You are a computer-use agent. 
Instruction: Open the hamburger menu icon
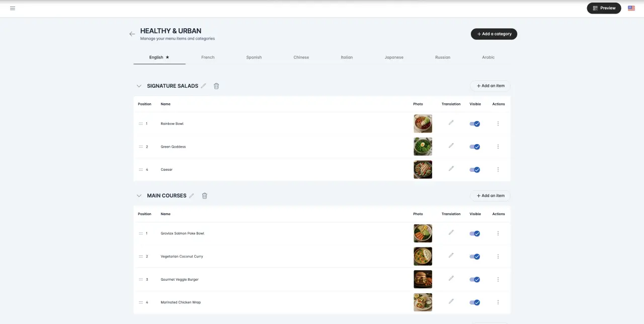13,8
